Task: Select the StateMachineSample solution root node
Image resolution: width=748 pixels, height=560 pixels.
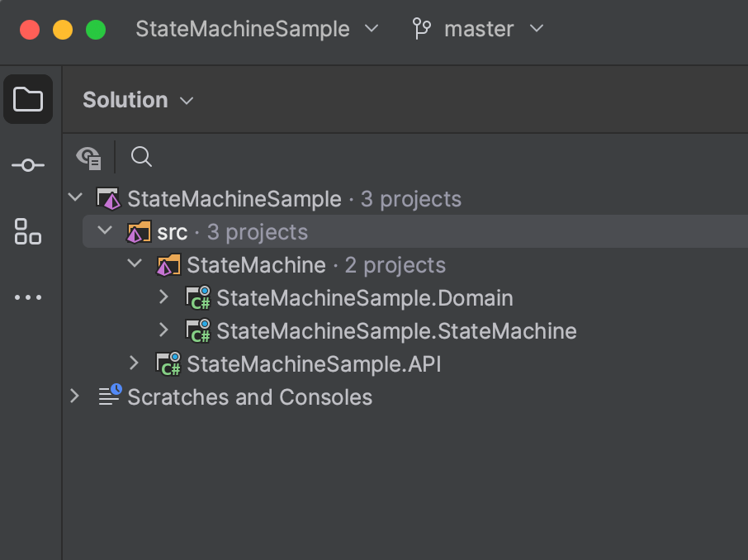Action: (234, 198)
